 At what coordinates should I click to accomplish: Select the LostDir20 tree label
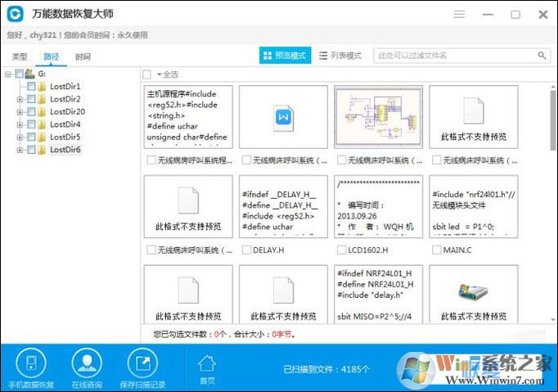click(68, 111)
